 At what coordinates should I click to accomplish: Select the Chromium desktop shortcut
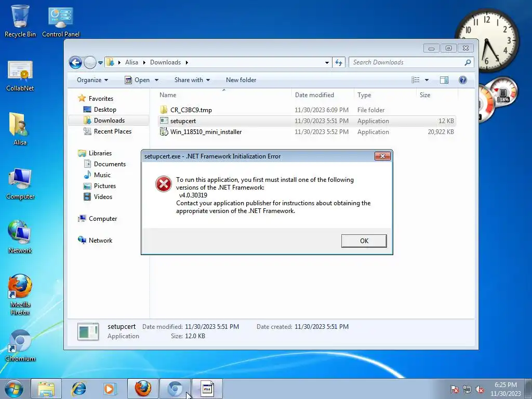click(x=20, y=345)
